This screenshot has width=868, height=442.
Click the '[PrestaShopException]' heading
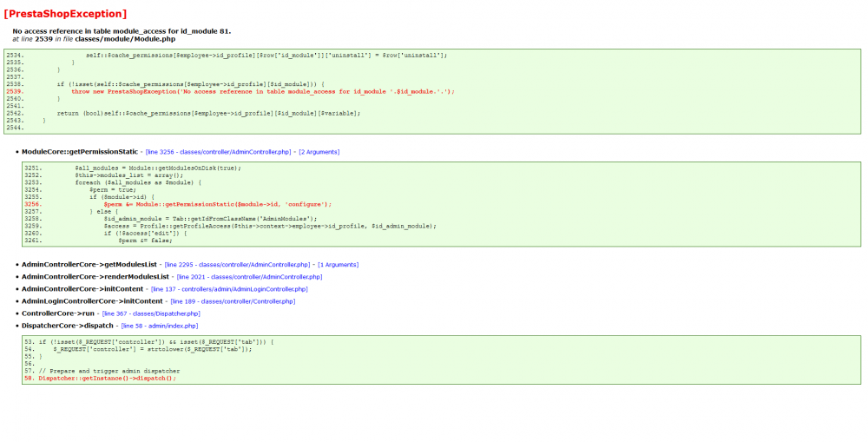pyautogui.click(x=65, y=13)
